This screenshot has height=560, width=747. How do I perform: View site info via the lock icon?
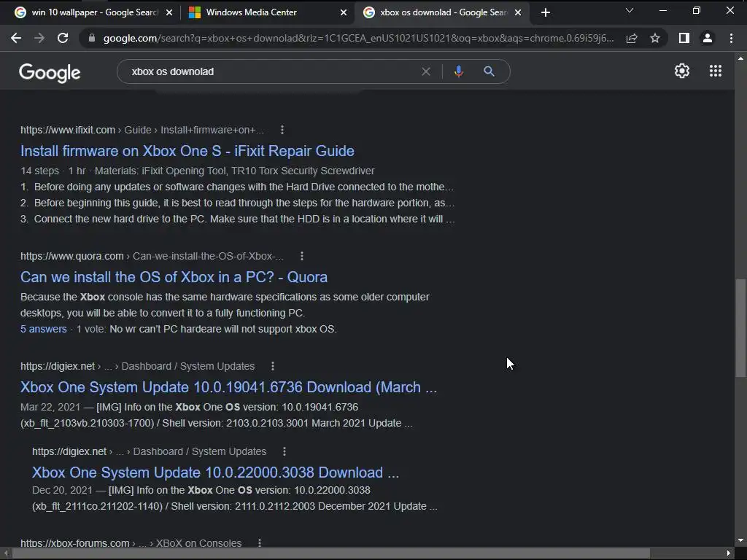(x=92, y=38)
